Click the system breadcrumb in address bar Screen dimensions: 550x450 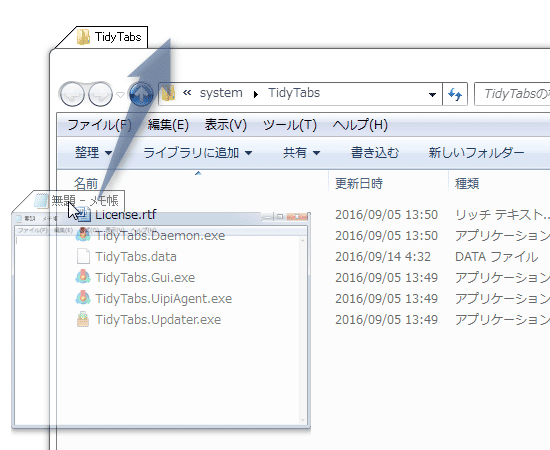click(x=221, y=93)
